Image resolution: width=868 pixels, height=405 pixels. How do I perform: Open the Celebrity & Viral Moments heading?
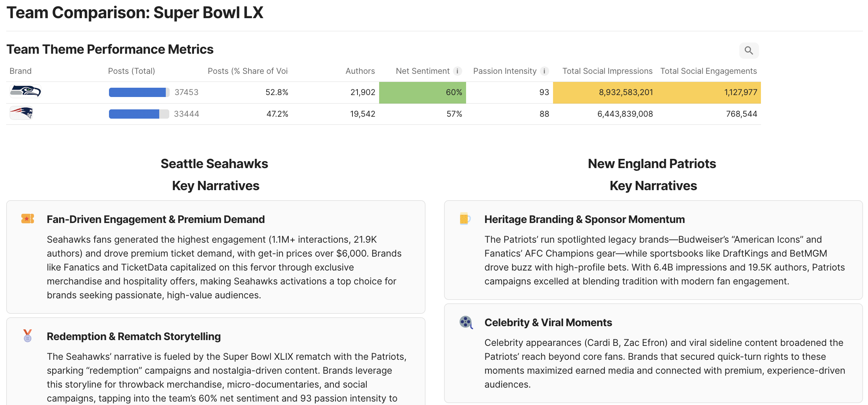coord(548,323)
